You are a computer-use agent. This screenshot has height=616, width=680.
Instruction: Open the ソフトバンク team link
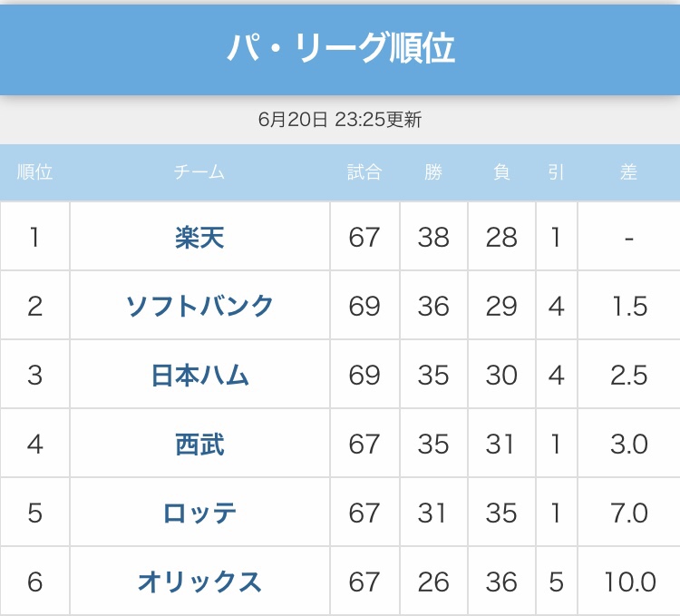pyautogui.click(x=199, y=307)
